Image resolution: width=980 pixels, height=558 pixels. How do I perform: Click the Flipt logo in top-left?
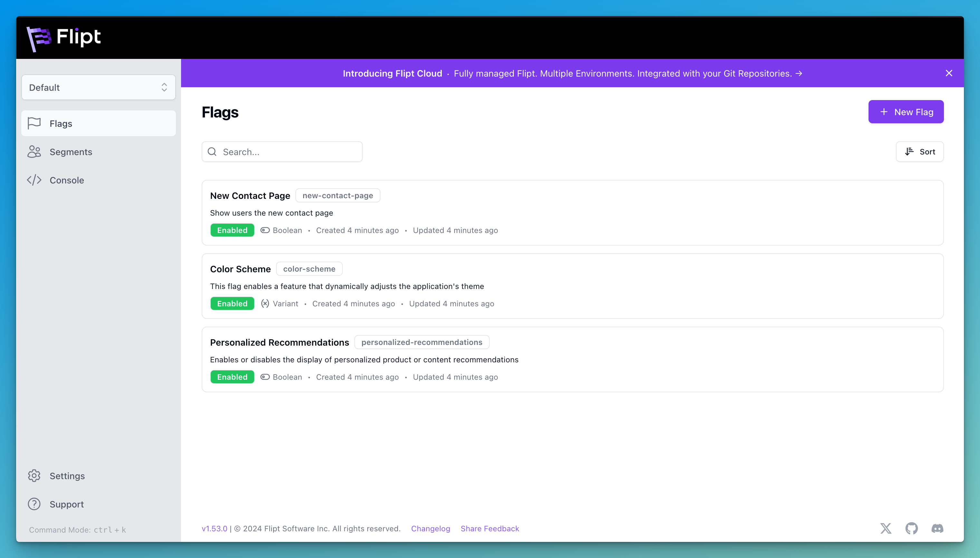(x=66, y=37)
